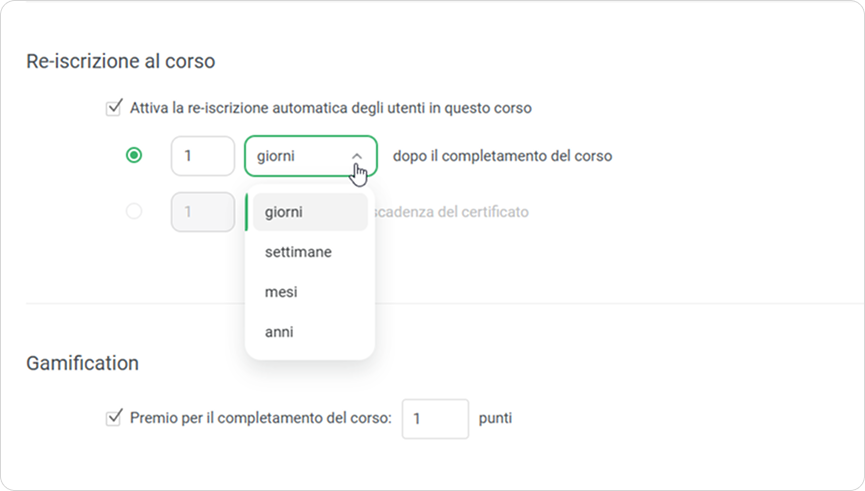
Task: Click the chevron arrow in giorni dropdown
Action: pyautogui.click(x=357, y=156)
